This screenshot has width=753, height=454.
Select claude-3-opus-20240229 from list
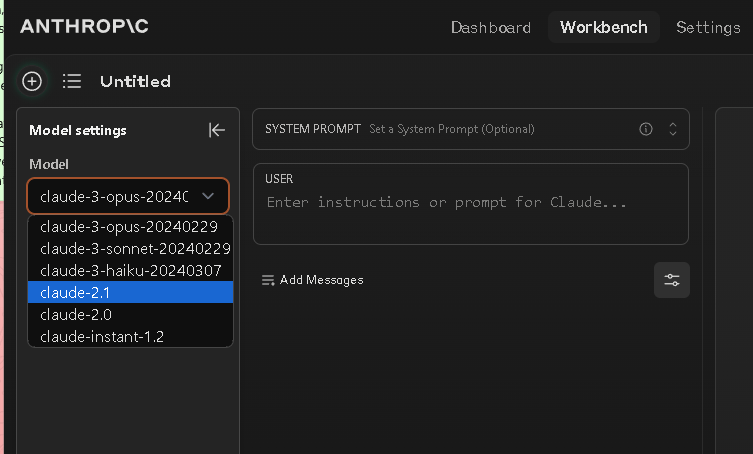[x=130, y=226]
